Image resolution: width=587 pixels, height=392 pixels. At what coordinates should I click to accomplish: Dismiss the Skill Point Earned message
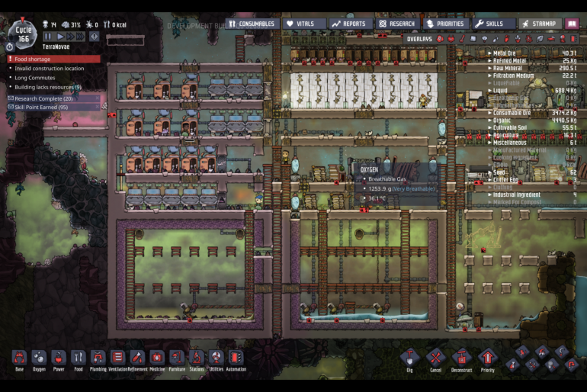[x=98, y=107]
